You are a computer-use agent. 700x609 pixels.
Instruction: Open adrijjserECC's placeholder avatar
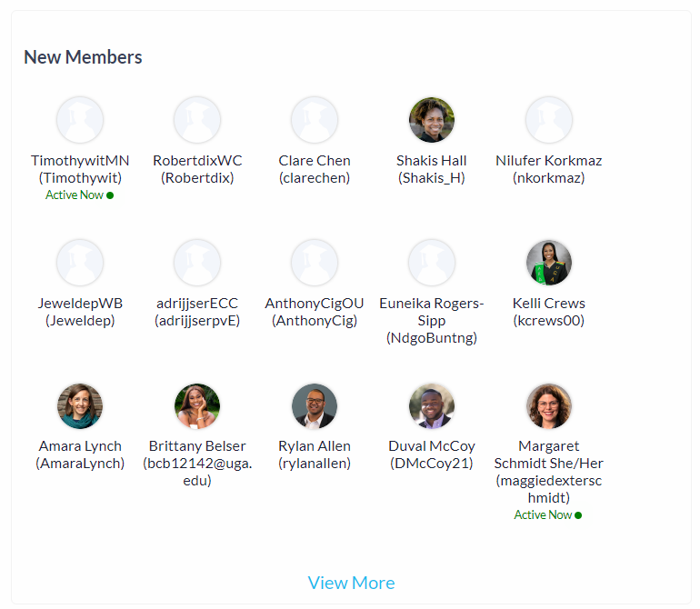197,263
